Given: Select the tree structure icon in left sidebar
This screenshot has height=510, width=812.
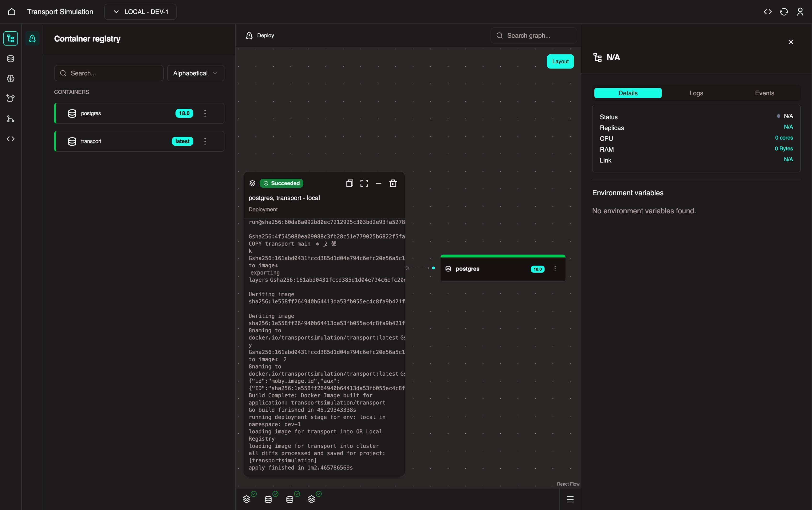Looking at the screenshot, I should pyautogui.click(x=11, y=39).
